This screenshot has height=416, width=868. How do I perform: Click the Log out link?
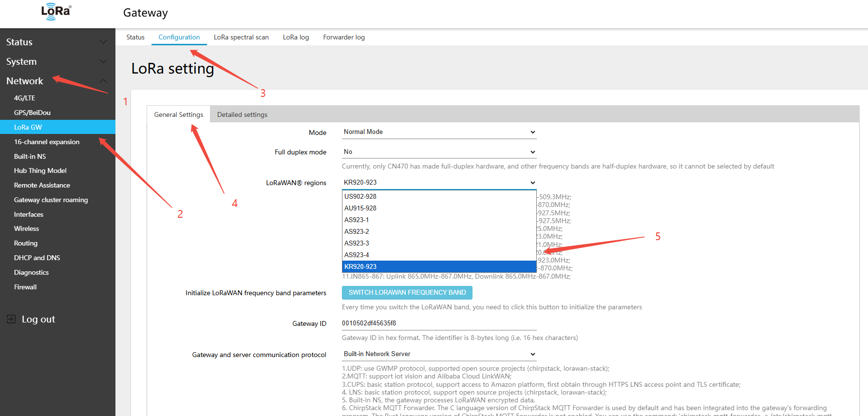38,319
